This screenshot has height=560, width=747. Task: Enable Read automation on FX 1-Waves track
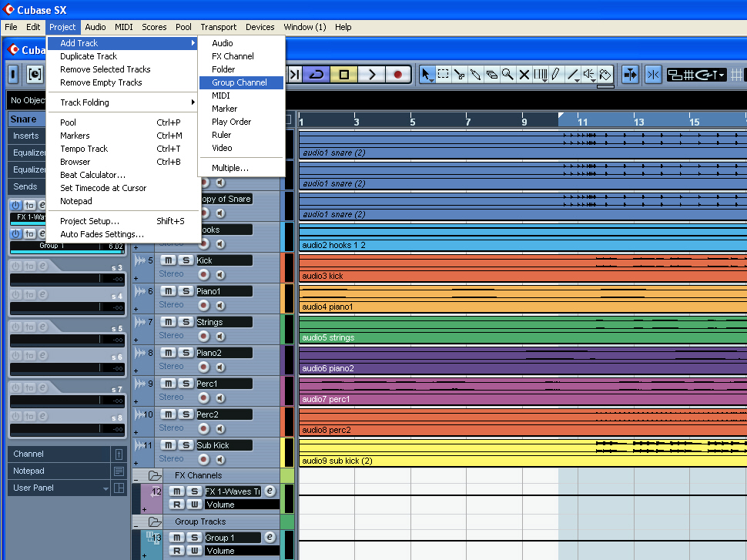[x=177, y=505]
